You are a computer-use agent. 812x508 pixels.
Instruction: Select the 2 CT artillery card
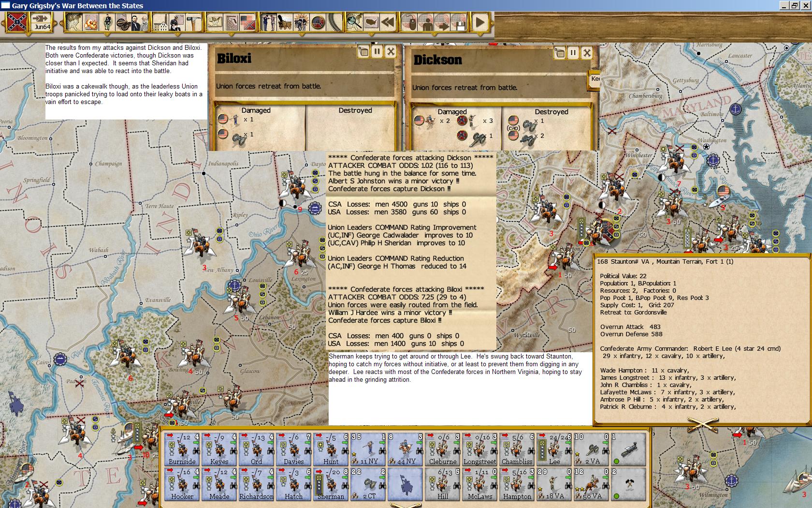[368, 484]
